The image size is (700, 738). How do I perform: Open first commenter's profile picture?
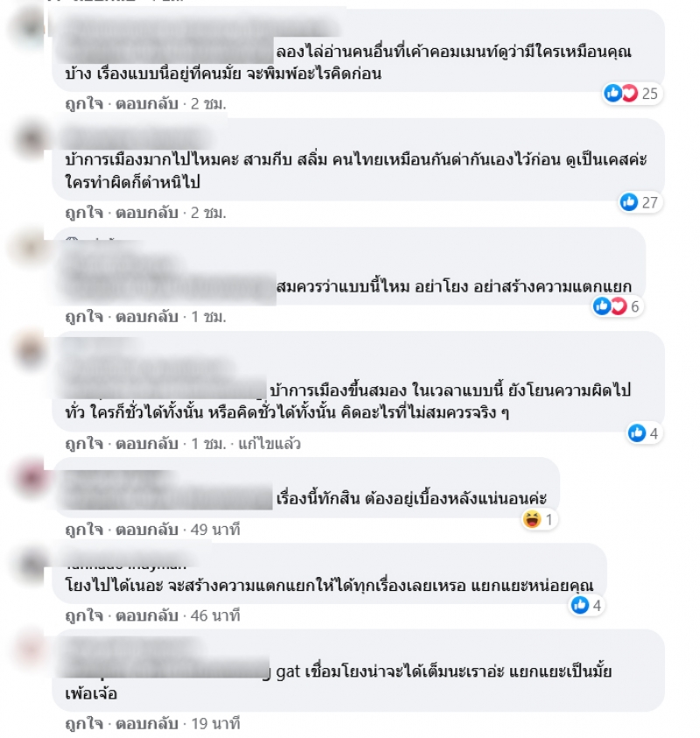pyautogui.click(x=31, y=26)
